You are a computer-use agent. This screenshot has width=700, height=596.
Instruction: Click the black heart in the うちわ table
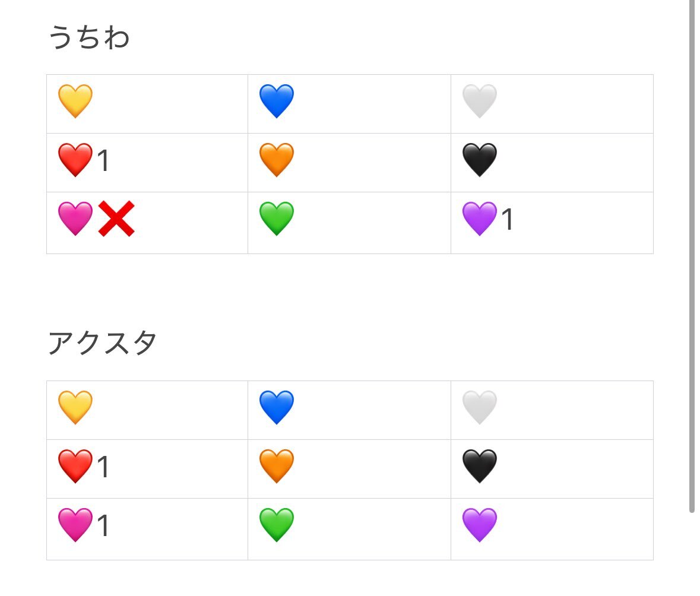pyautogui.click(x=480, y=160)
